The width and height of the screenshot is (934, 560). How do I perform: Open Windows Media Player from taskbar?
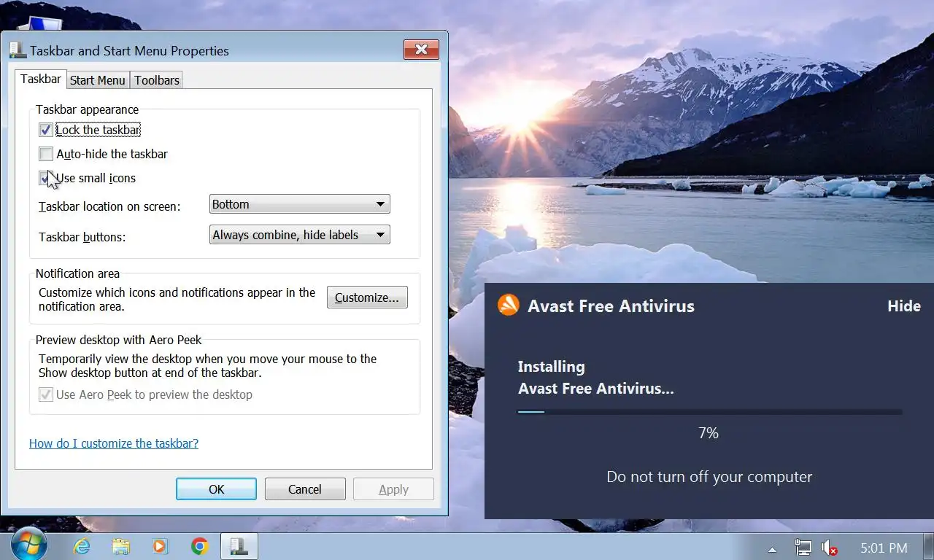click(x=160, y=547)
